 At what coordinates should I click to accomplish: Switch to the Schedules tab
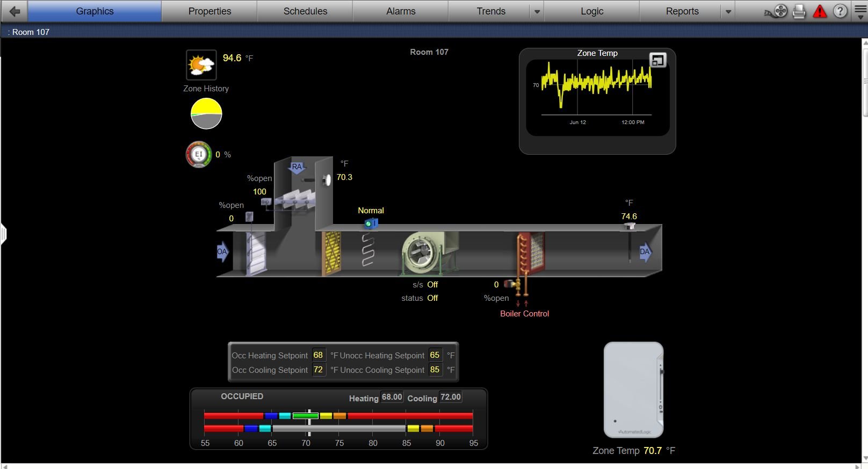[x=305, y=11]
